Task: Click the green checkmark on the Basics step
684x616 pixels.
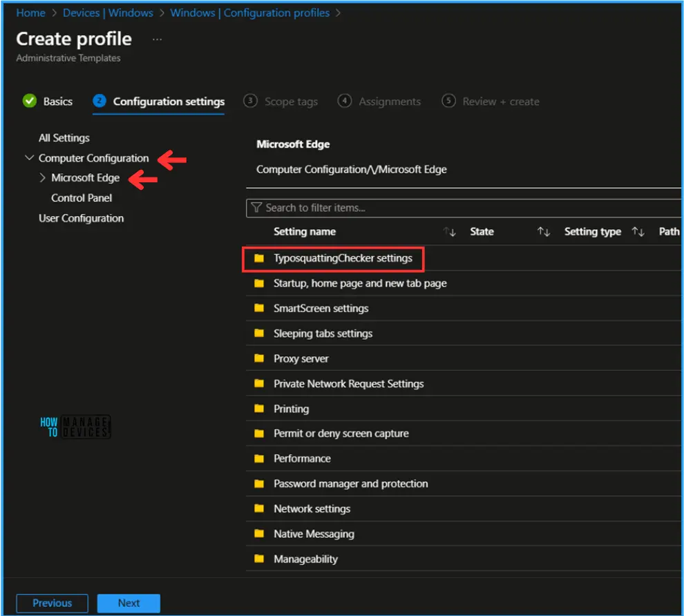Action: (x=30, y=101)
